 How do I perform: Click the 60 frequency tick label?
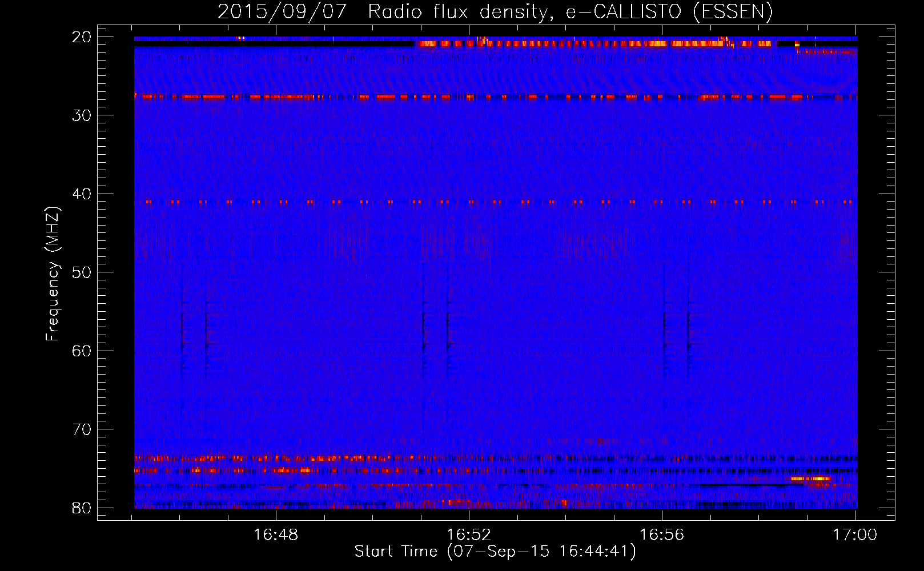(x=82, y=351)
